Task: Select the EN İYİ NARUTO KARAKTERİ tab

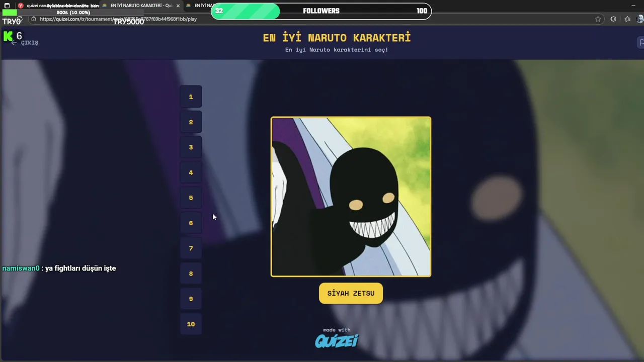Action: coord(141,6)
